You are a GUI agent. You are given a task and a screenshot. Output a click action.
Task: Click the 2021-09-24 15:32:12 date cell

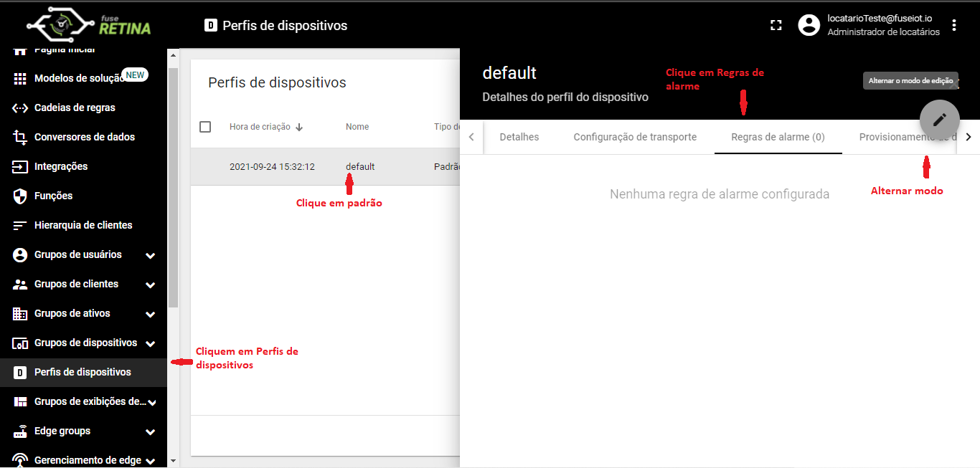click(272, 166)
